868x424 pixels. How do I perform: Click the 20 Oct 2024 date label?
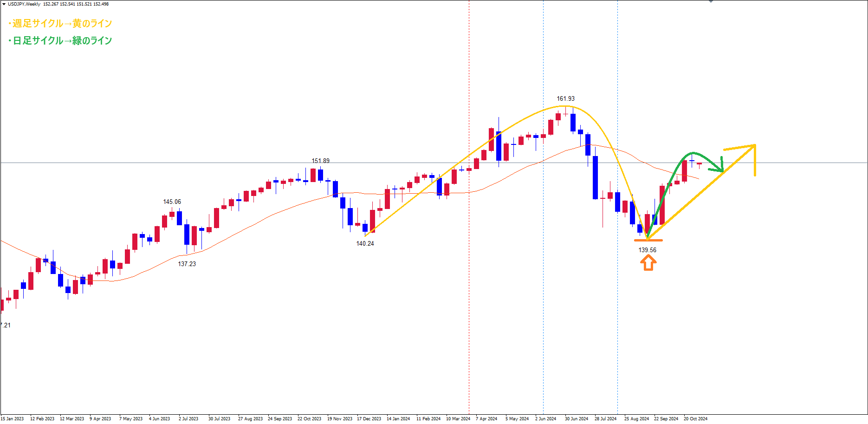tap(695, 418)
